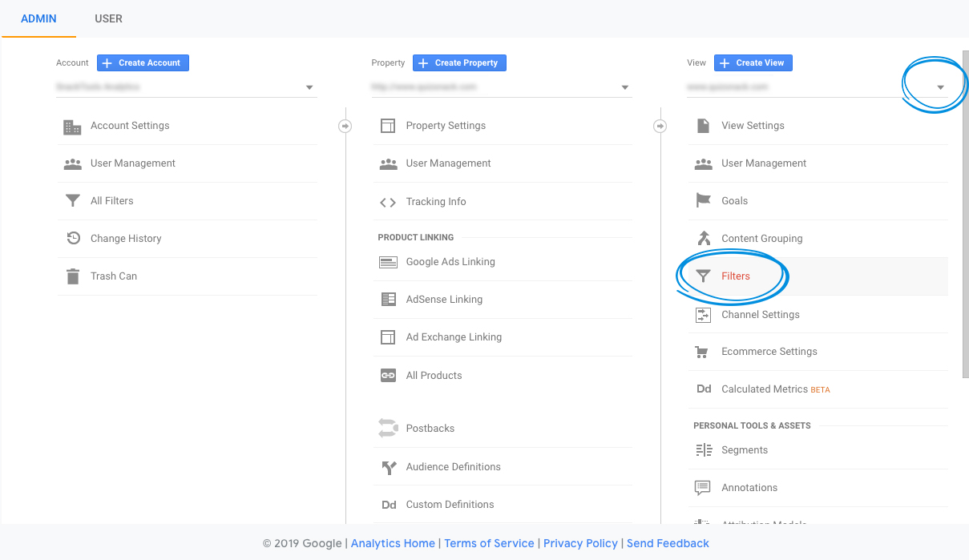
Task: Click the Channel Settings icon
Action: click(703, 315)
